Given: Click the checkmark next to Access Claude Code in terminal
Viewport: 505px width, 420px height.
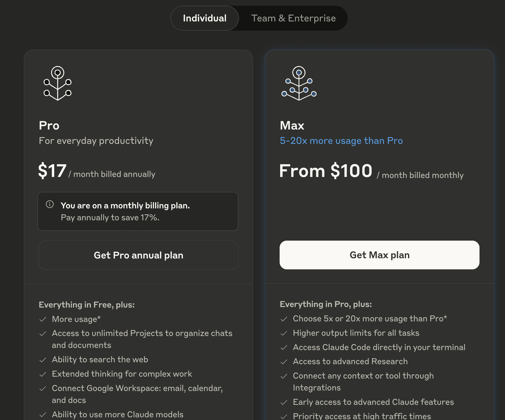Looking at the screenshot, I should pyautogui.click(x=284, y=347).
